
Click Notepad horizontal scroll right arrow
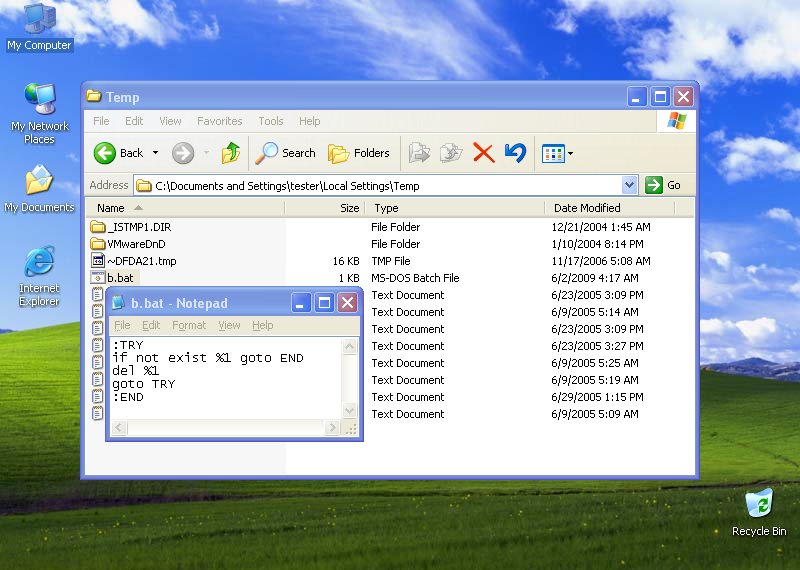[x=332, y=428]
